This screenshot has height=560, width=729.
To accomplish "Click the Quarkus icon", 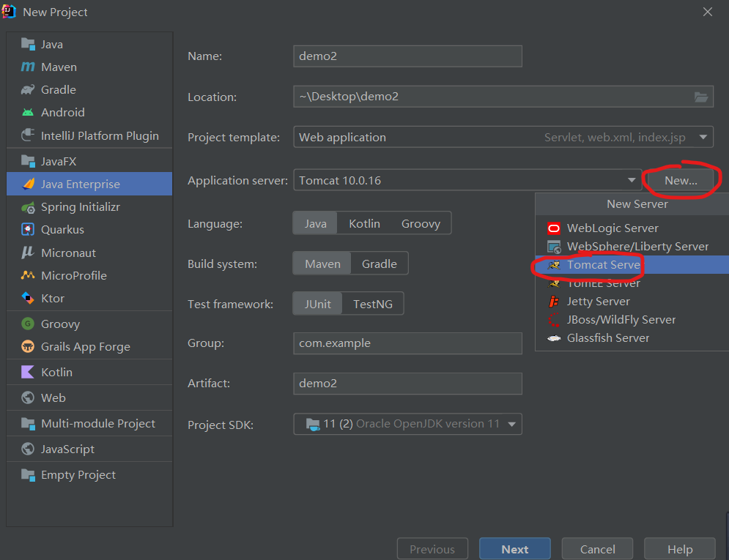I will 28,229.
